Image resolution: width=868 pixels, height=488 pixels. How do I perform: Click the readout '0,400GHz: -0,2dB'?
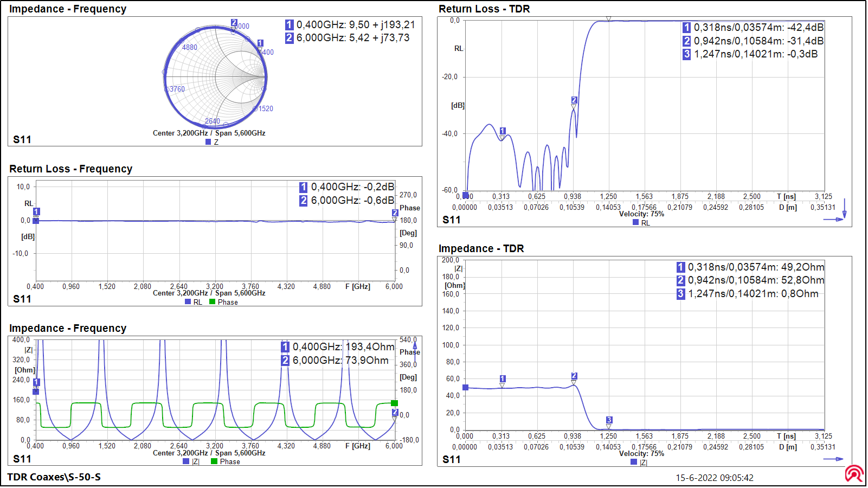point(352,187)
